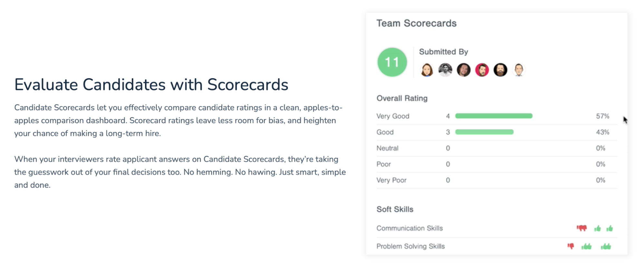Viewport: 644px width, 273px height.
Task: Select the Very Poor rating row
Action: pyautogui.click(x=496, y=180)
